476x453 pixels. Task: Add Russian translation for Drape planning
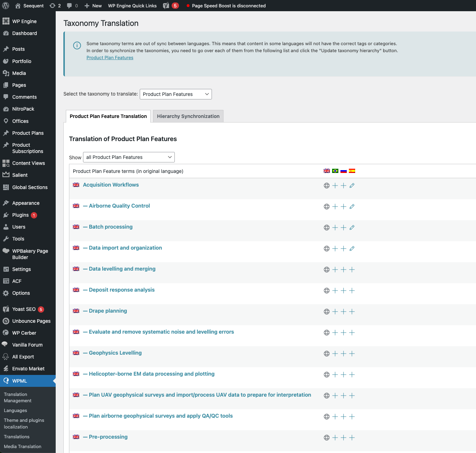point(344,312)
